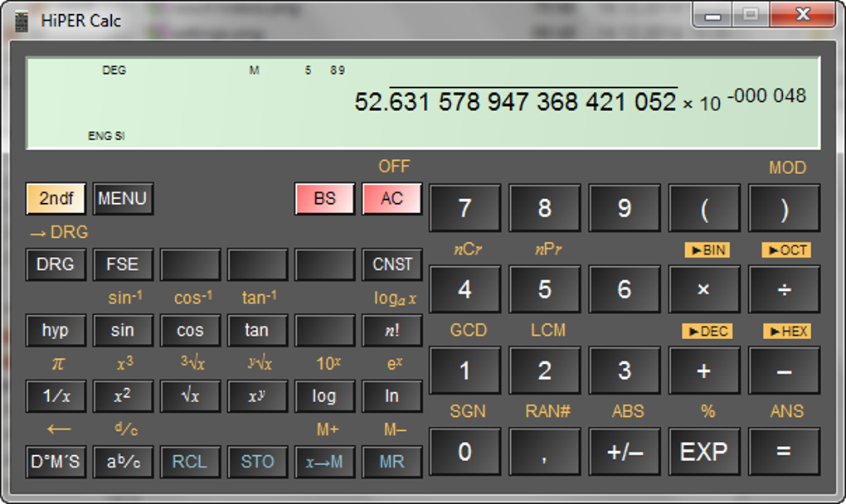Click the digit 9 key
This screenshot has height=504, width=846.
tap(625, 208)
